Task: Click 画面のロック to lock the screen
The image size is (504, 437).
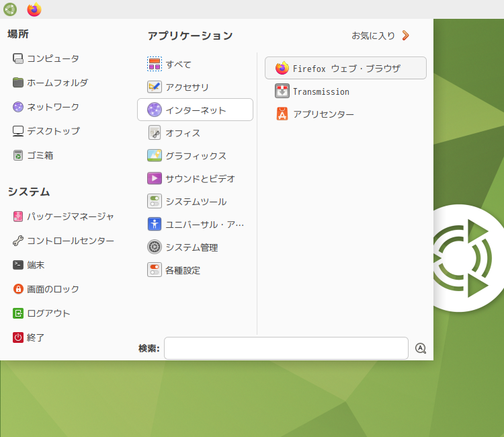Action: tap(46, 289)
